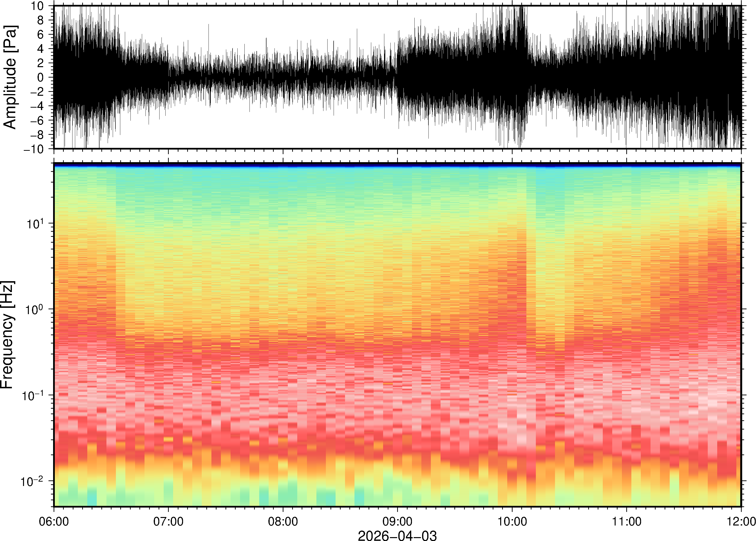The width and height of the screenshot is (756, 541).
Task: Click the 08:00 time axis label
Action: (283, 521)
